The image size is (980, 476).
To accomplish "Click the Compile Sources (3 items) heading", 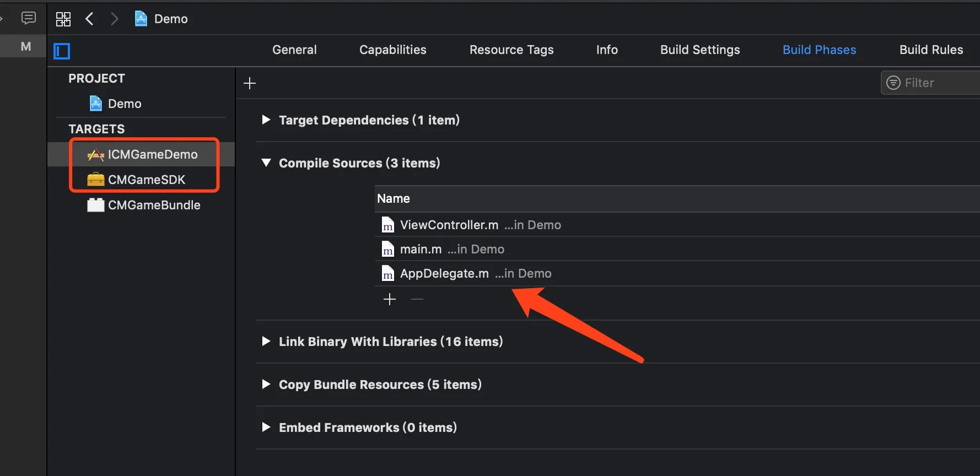I will (359, 163).
